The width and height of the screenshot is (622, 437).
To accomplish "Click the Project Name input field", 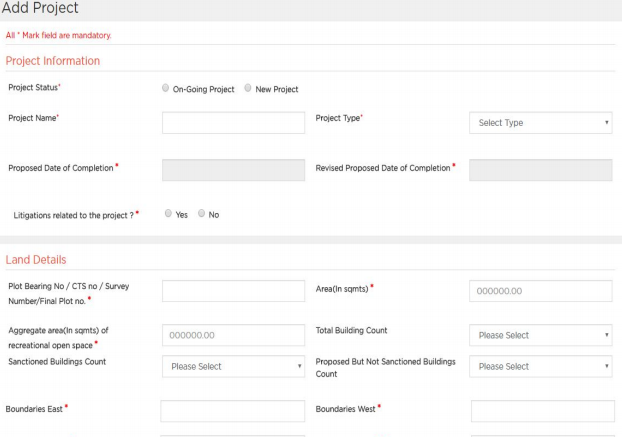I will pos(233,123).
